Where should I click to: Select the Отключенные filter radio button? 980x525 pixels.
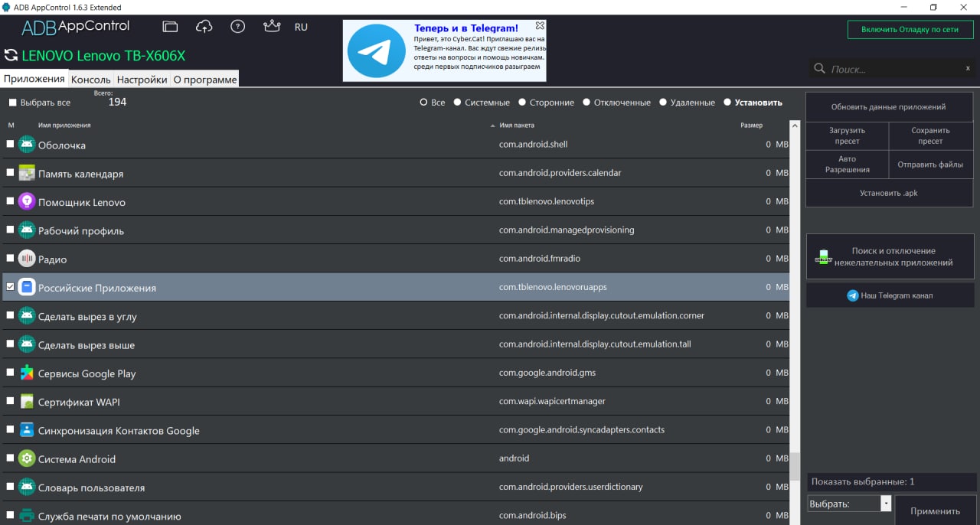(586, 103)
